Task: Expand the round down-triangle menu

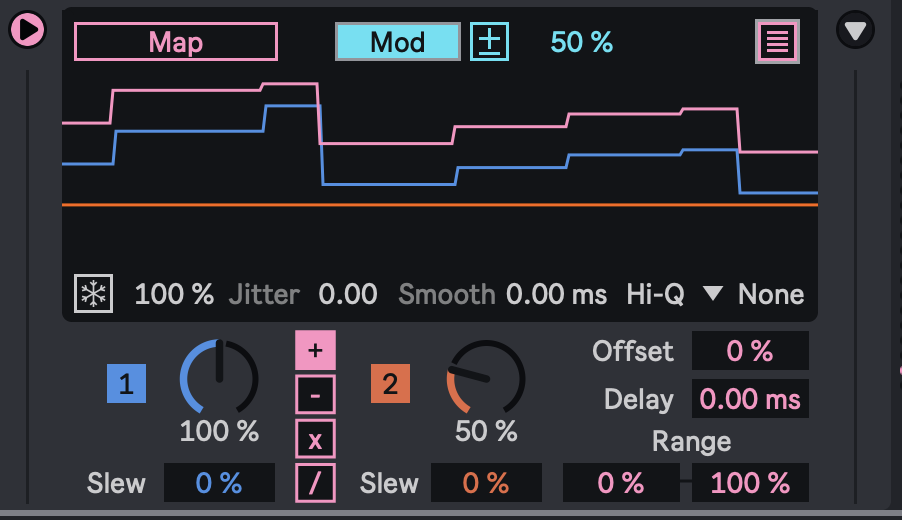Action: coord(854,31)
